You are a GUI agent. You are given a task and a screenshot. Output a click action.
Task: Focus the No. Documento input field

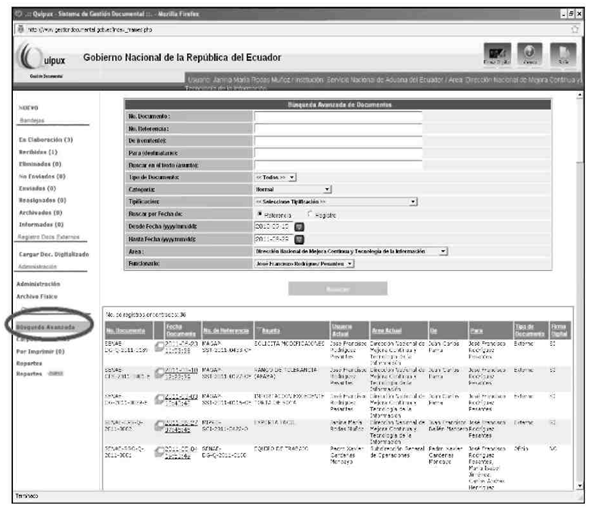(x=338, y=116)
